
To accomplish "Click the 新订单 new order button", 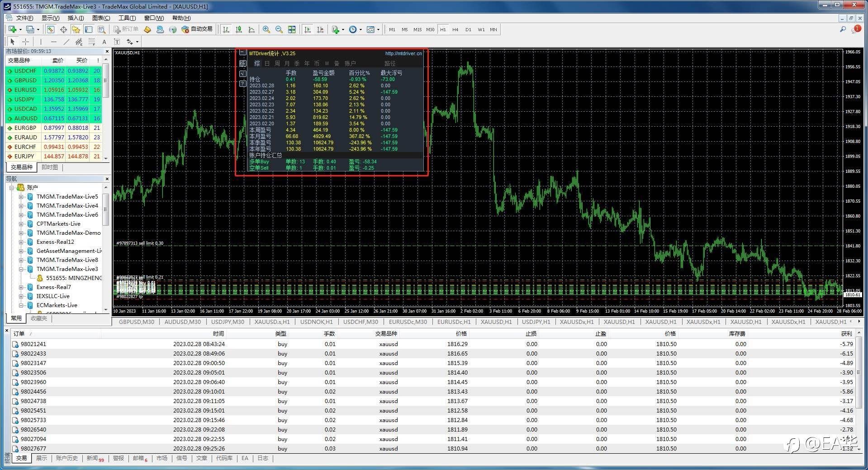I will (126, 29).
